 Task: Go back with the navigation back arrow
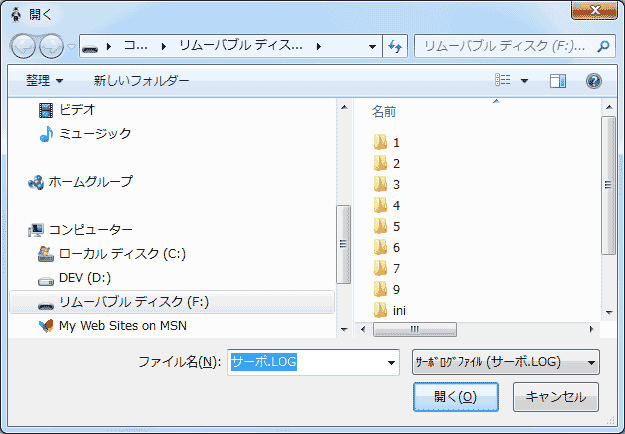pyautogui.click(x=23, y=47)
